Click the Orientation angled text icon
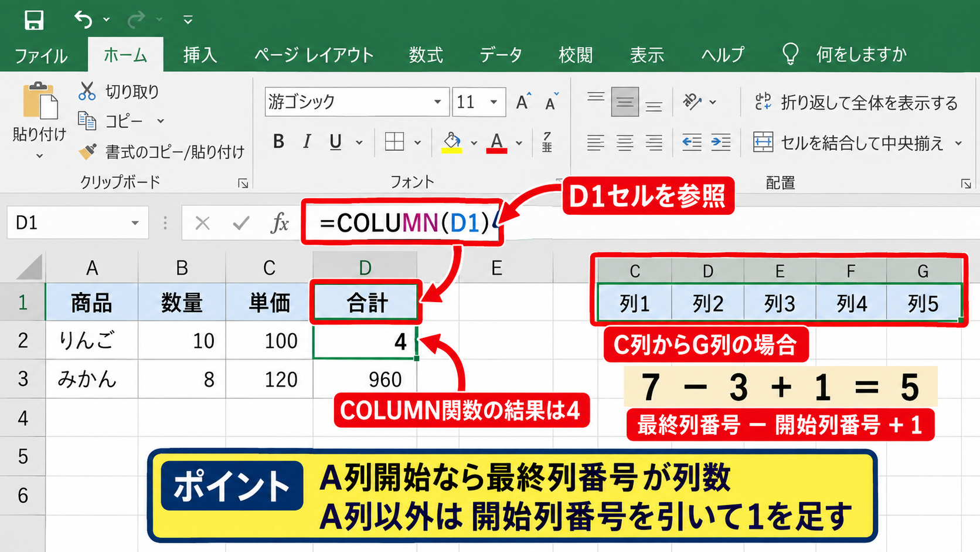Viewport: 980px width, 552px height. pyautogui.click(x=692, y=101)
